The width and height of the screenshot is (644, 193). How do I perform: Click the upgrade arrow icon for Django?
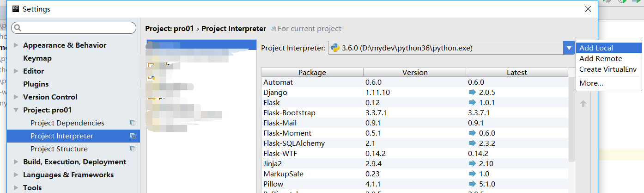point(472,93)
